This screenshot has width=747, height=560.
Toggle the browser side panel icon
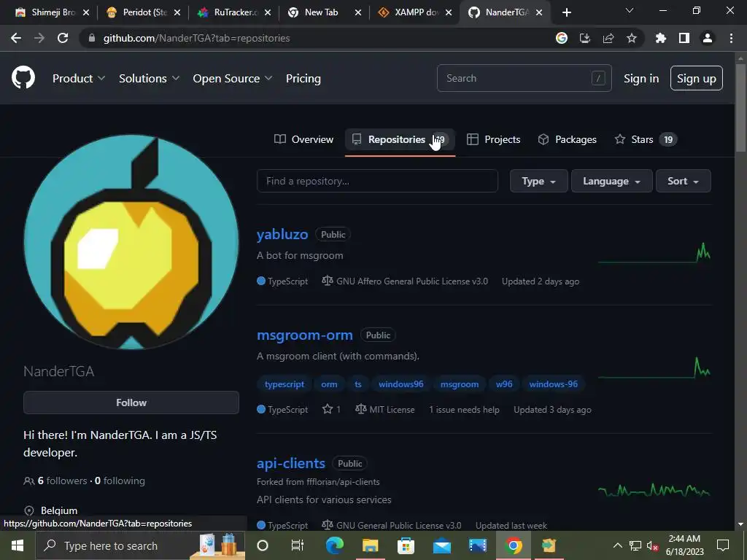[x=684, y=38]
